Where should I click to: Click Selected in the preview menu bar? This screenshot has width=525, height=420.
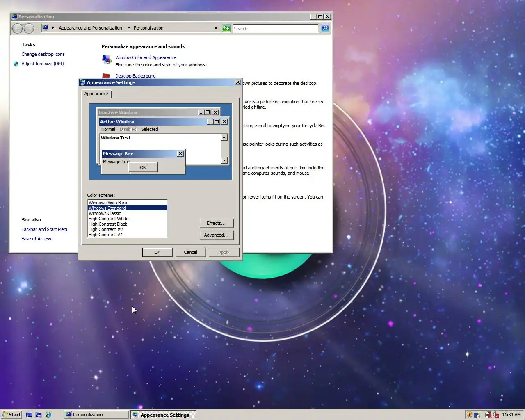[x=149, y=129]
